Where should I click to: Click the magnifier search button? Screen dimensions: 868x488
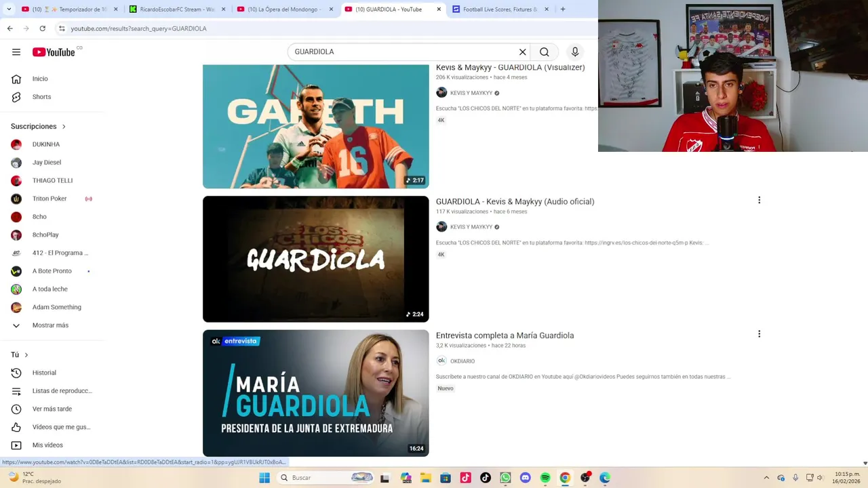coord(545,52)
